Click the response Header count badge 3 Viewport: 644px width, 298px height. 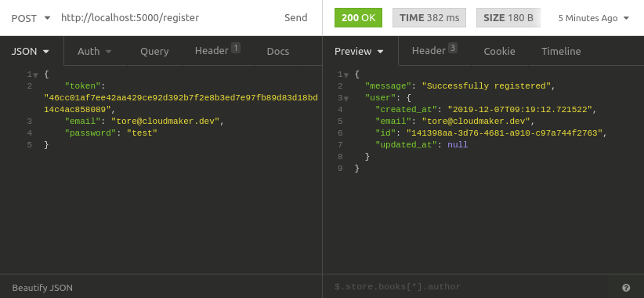coord(453,48)
